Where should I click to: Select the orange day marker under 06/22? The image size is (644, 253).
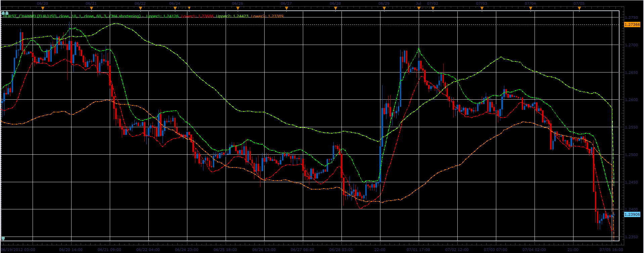pos(140,8)
